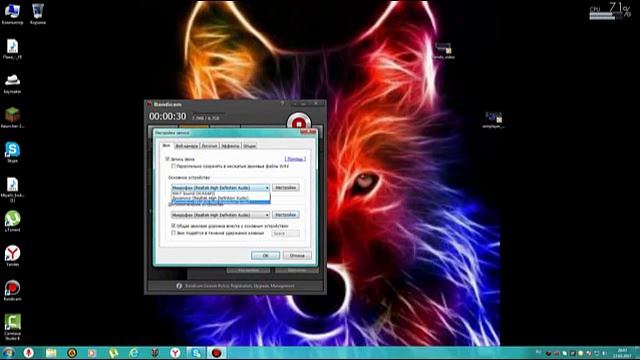Toggle common audio track with main device checkbox

173,226
